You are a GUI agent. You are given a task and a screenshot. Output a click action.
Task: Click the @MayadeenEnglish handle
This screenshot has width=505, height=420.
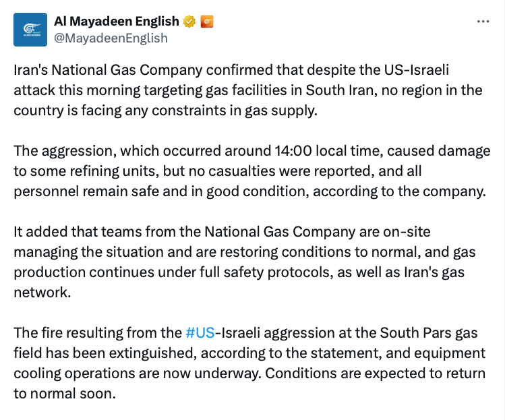coord(111,38)
